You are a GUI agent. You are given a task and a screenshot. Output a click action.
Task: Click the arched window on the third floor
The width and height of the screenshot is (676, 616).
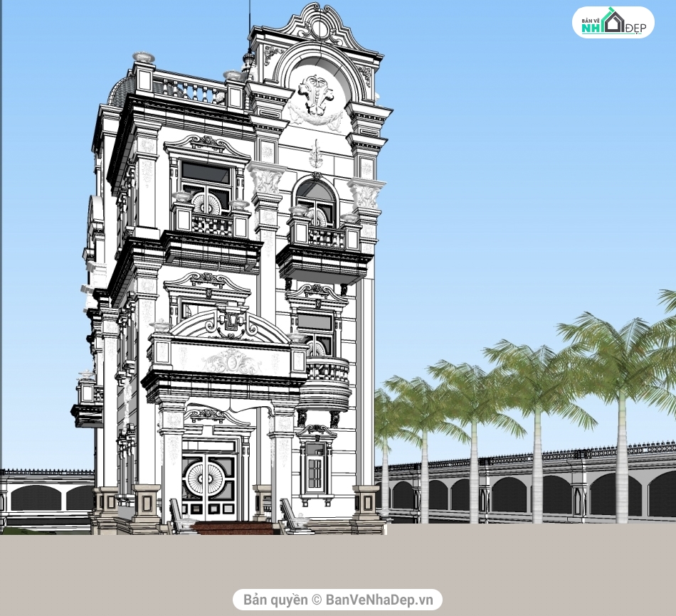coord(316,201)
